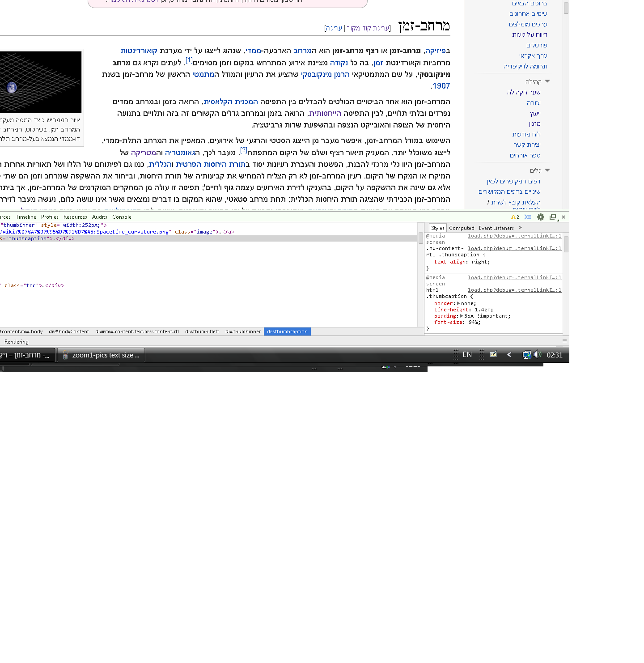Select the Rendering drawer tab
The height and width of the screenshot is (663, 644).
coord(17,342)
